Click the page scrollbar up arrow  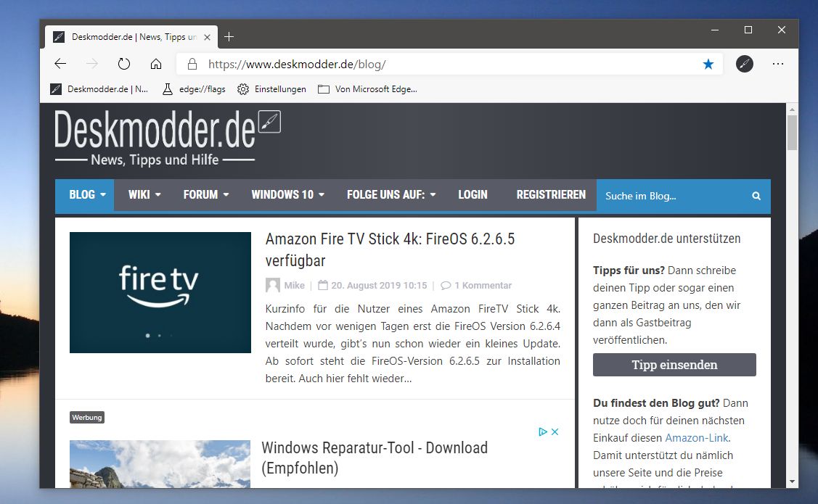pyautogui.click(x=792, y=110)
